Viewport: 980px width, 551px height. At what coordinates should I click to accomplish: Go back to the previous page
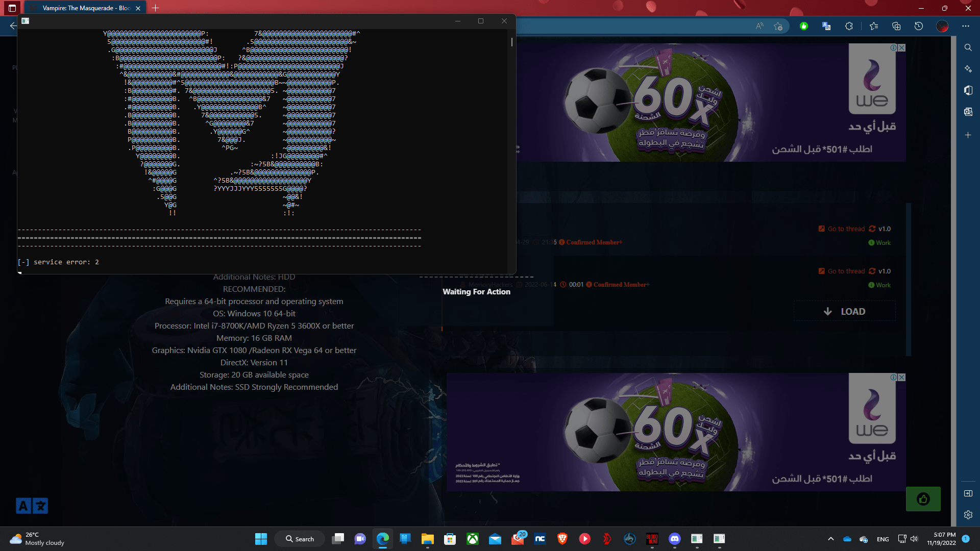point(13,26)
